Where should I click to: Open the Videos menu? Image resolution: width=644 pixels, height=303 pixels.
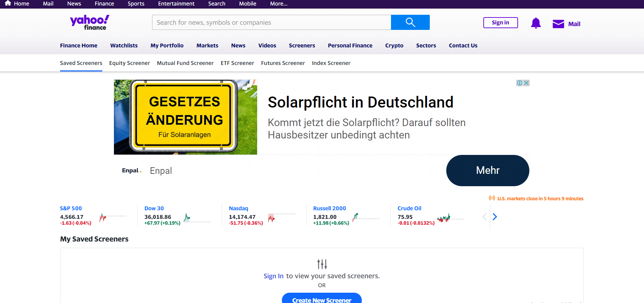[267, 45]
